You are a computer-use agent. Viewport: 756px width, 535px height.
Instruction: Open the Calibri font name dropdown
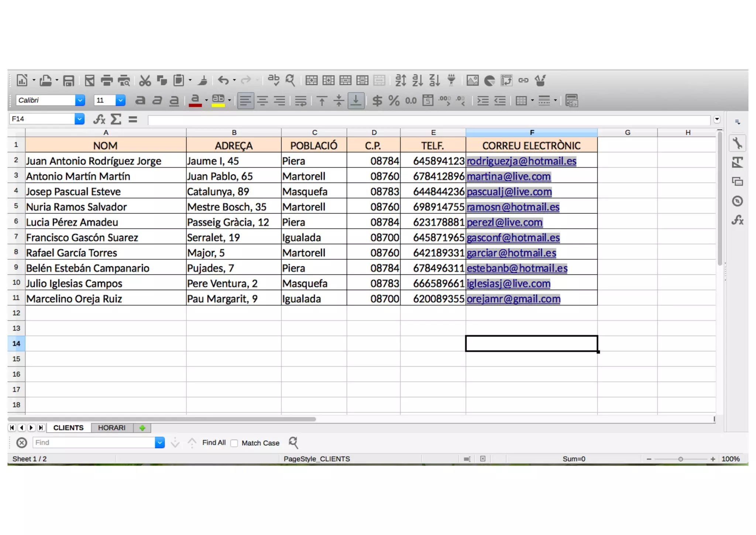[x=80, y=100]
